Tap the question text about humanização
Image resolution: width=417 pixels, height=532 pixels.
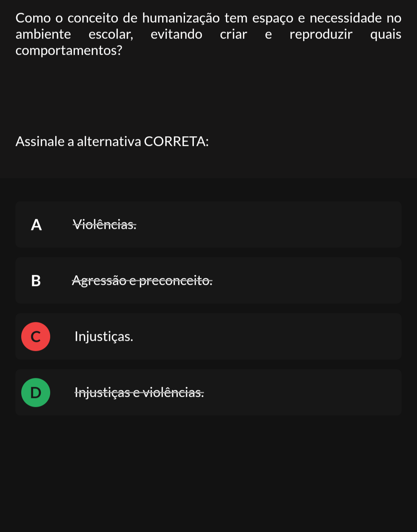tap(208, 34)
